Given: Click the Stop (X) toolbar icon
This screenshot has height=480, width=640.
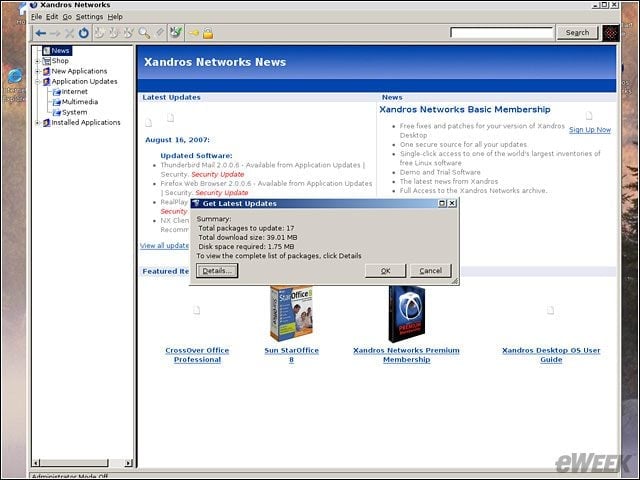Looking at the screenshot, I should tap(70, 33).
